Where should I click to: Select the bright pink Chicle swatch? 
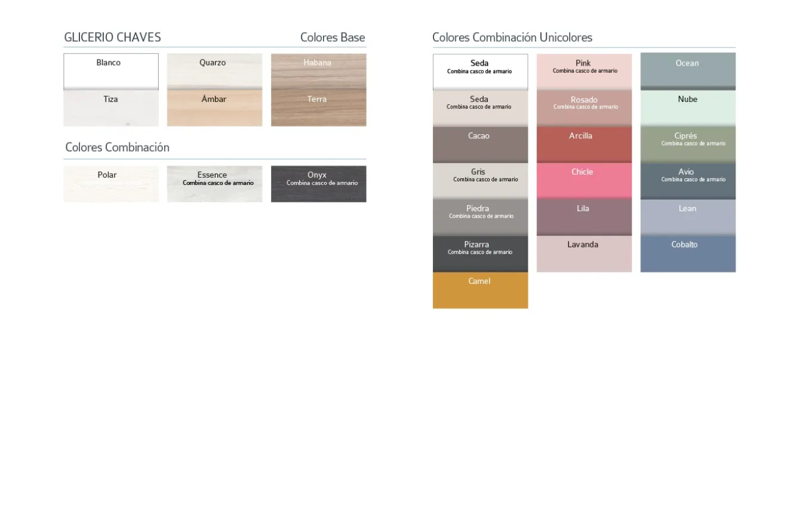coord(584,181)
